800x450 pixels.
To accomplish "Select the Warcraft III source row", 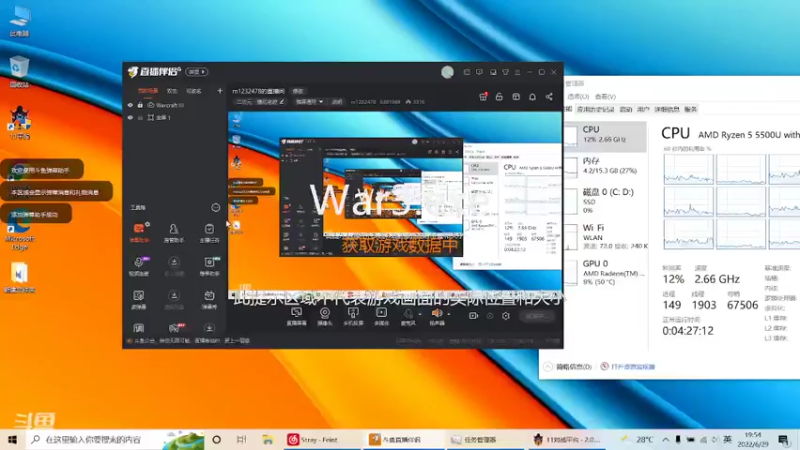I will tap(174, 105).
